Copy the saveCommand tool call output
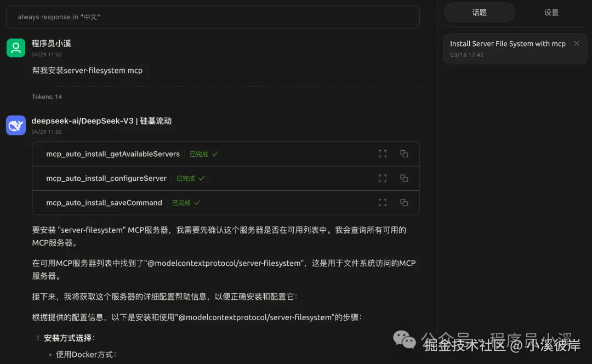This screenshot has height=364, width=592. (404, 203)
